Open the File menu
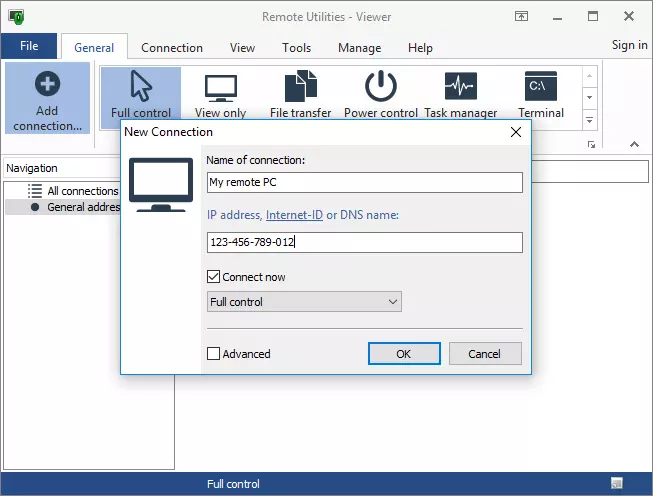The image size is (653, 496). pyautogui.click(x=29, y=46)
